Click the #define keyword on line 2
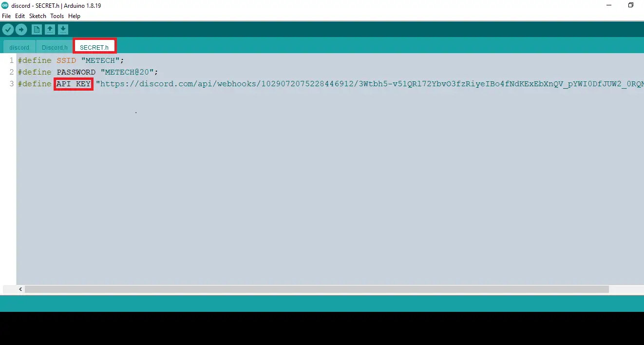 click(35, 72)
